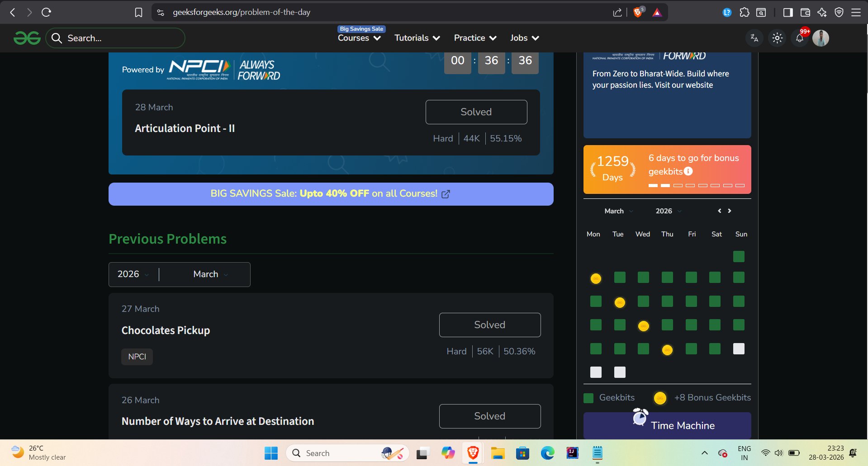868x466 pixels.
Task: Open the browser hamburger menu
Action: 856,12
